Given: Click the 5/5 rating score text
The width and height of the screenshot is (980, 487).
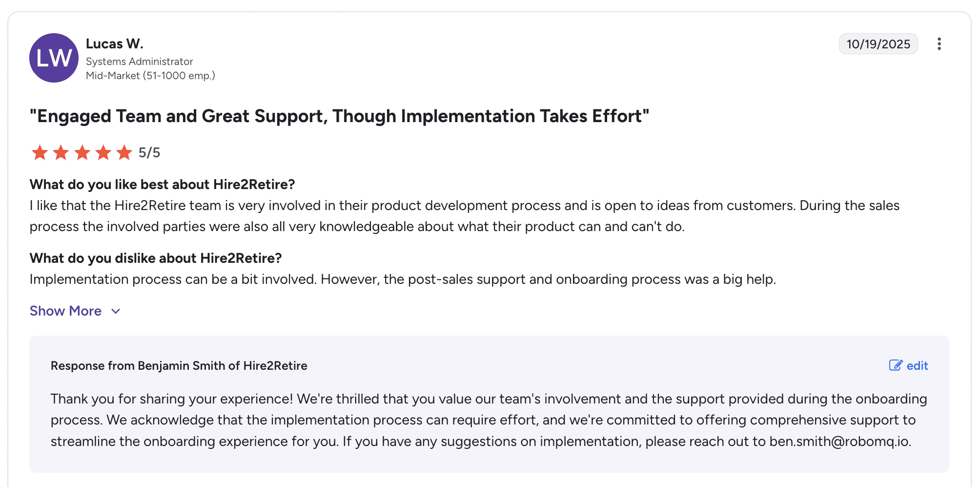Looking at the screenshot, I should pos(149,153).
